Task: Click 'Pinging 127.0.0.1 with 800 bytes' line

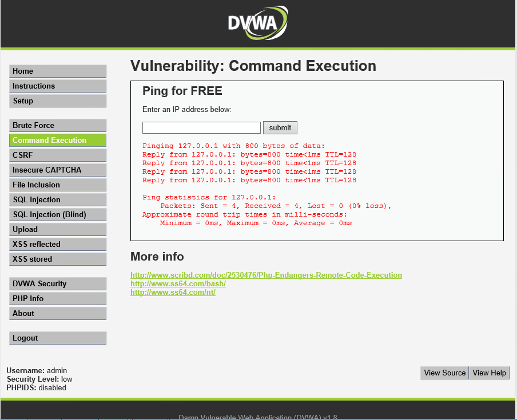Action: coord(233,146)
